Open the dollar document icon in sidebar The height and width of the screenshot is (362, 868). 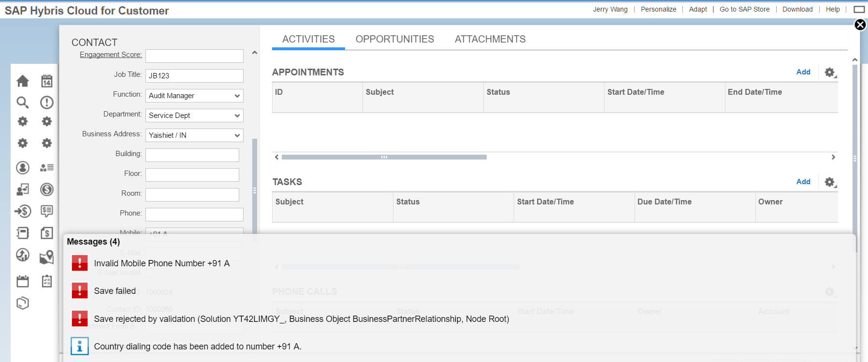tap(47, 233)
